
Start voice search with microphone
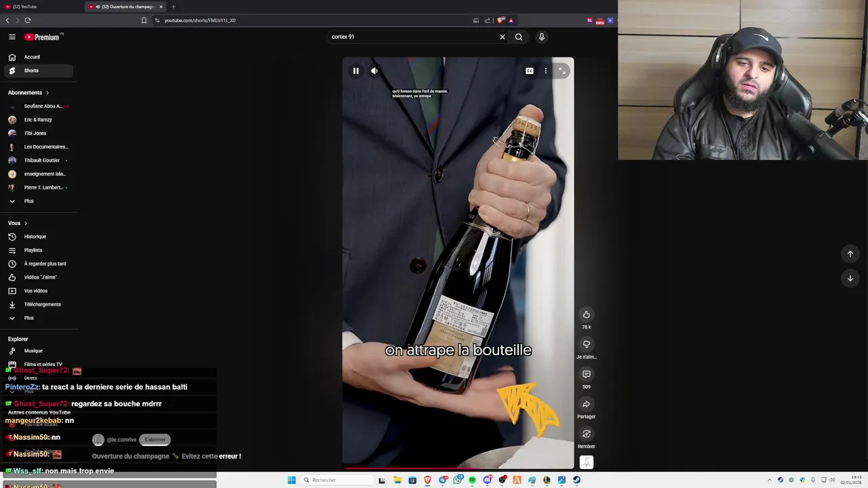(x=542, y=37)
